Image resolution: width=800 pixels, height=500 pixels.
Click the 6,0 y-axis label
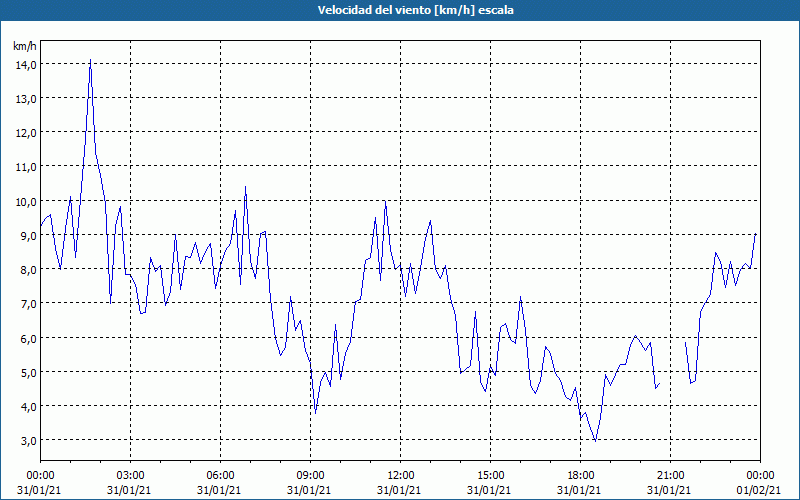tap(29, 338)
